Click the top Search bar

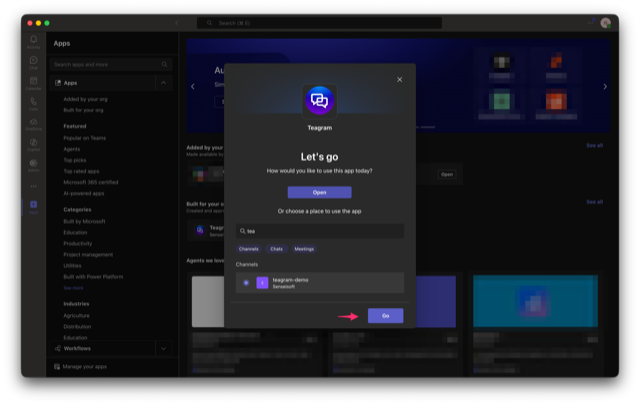319,23
